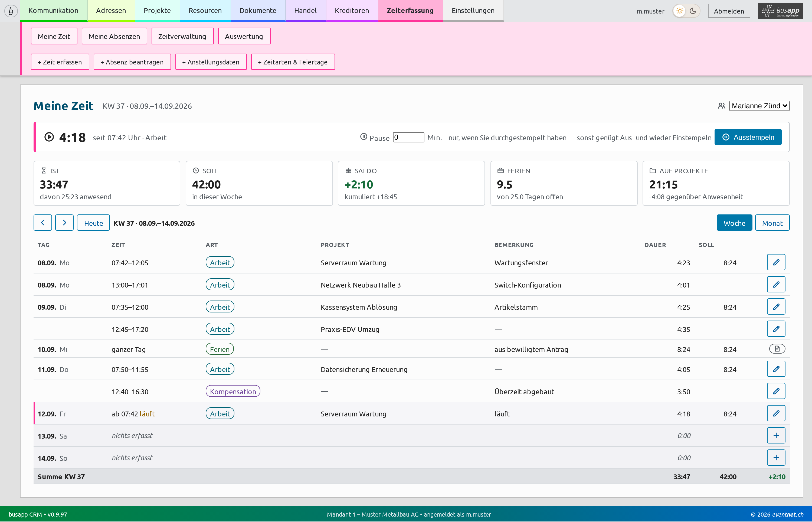Open the Dokumente menu
812x522 pixels.
click(x=258, y=11)
